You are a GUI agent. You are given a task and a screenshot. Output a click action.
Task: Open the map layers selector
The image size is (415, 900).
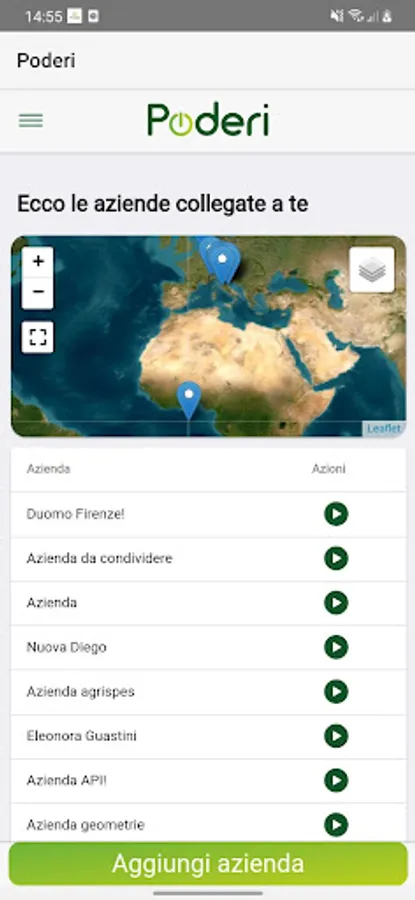pos(371,270)
